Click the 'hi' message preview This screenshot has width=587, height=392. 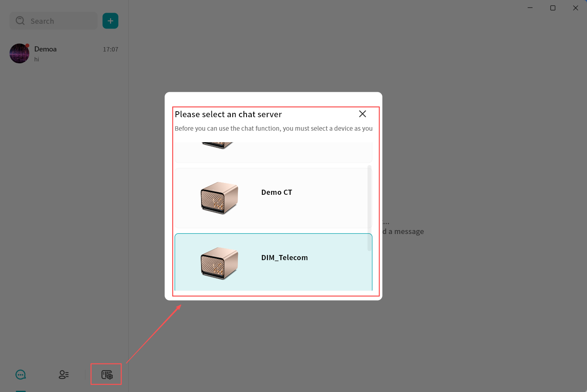tap(37, 59)
